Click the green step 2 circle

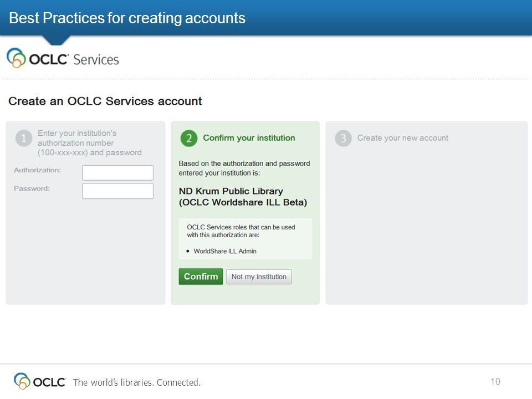coord(188,138)
